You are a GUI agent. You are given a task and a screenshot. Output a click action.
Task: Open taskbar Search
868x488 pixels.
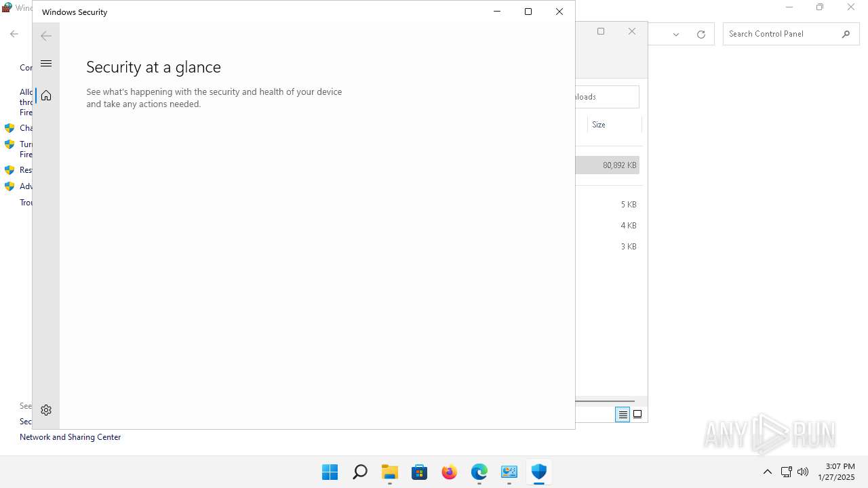pos(360,472)
